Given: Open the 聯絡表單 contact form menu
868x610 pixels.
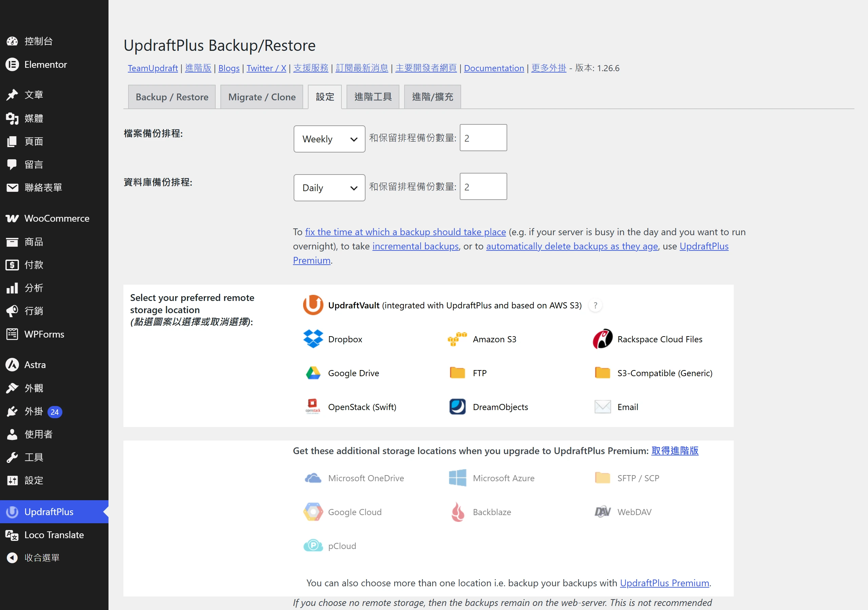Looking at the screenshot, I should pyautogui.click(x=54, y=187).
